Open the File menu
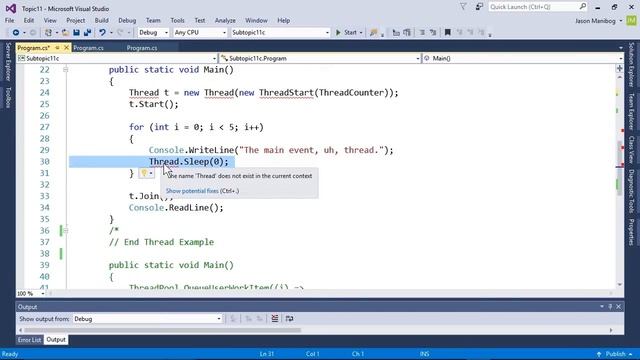The image size is (640, 360). [x=9, y=20]
